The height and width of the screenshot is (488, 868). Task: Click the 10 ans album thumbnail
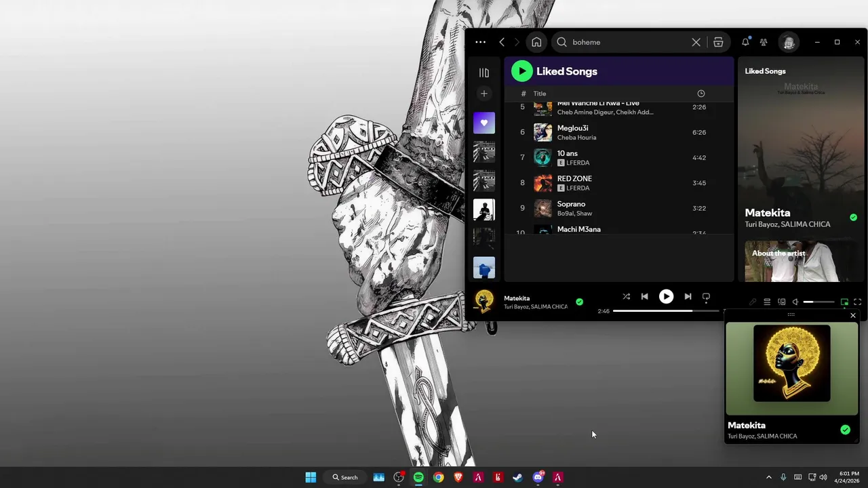click(542, 157)
